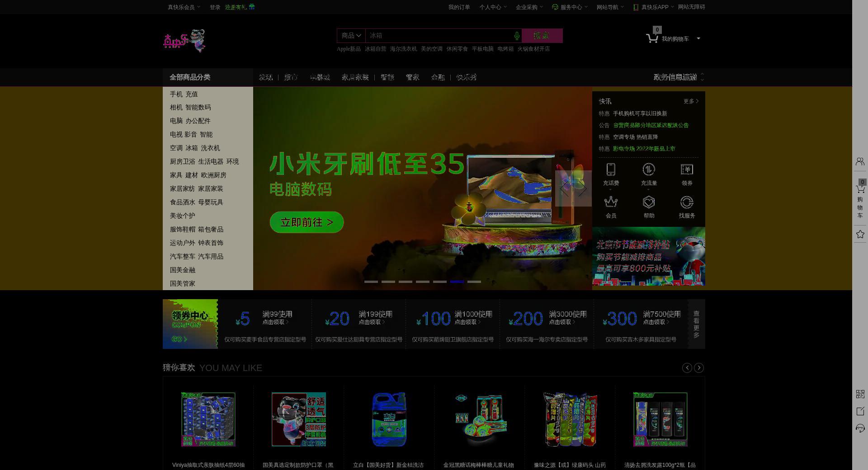Click the 真快乐APP phone icon
868x470 pixels.
[x=636, y=7]
